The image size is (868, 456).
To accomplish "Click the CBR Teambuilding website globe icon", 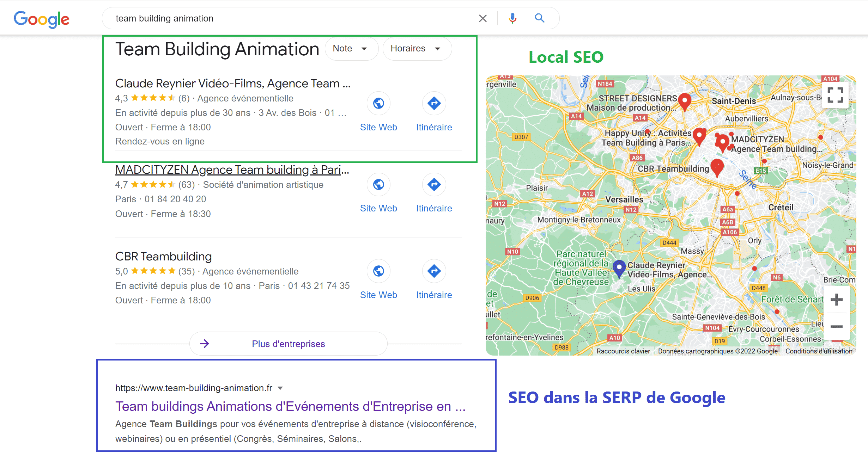I will (378, 271).
